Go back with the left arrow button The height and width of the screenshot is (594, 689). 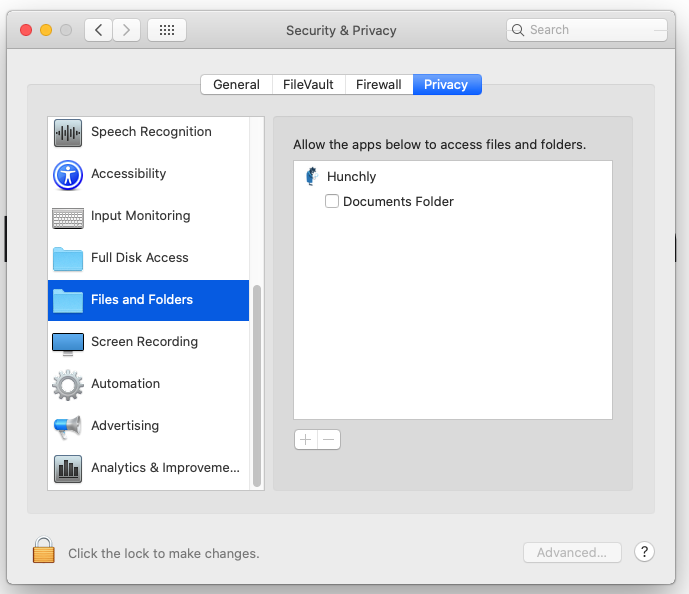click(98, 30)
